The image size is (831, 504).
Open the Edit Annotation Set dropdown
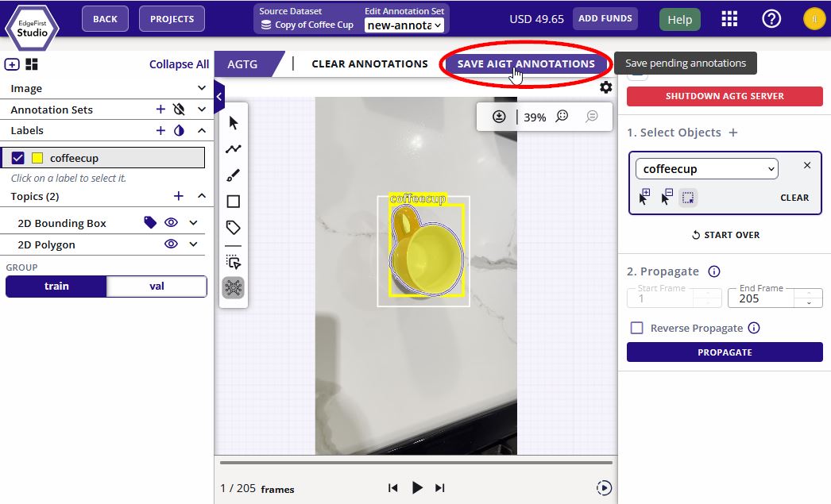[x=404, y=25]
